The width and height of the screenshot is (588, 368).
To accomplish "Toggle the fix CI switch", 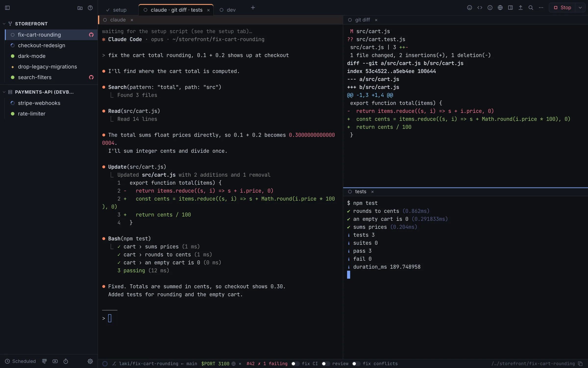I will pos(295,364).
